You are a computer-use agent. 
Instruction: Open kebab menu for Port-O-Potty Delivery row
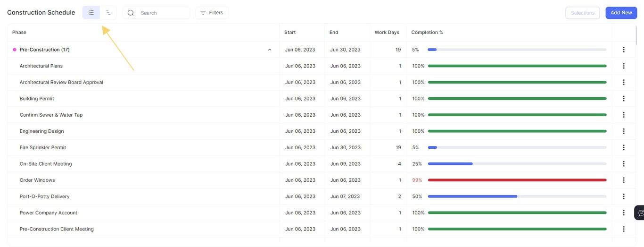pyautogui.click(x=623, y=196)
